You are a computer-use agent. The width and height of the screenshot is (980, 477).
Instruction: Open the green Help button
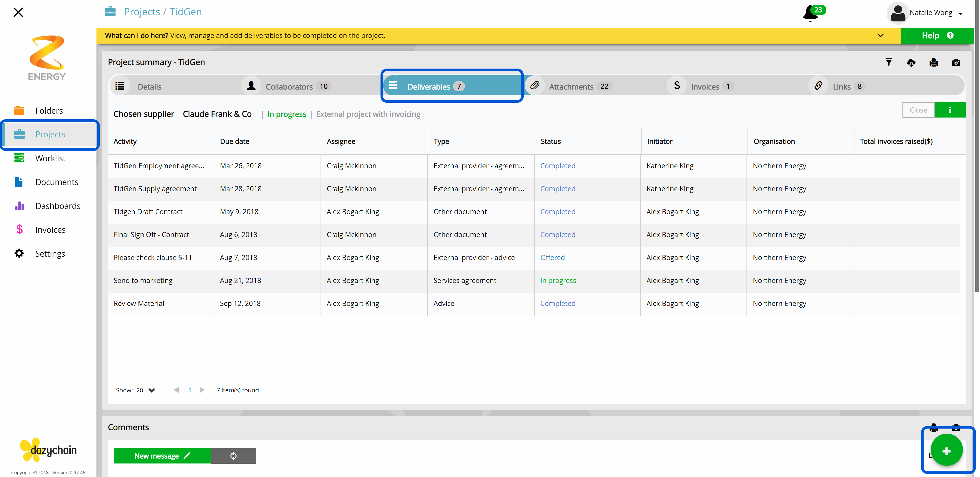[x=937, y=35]
